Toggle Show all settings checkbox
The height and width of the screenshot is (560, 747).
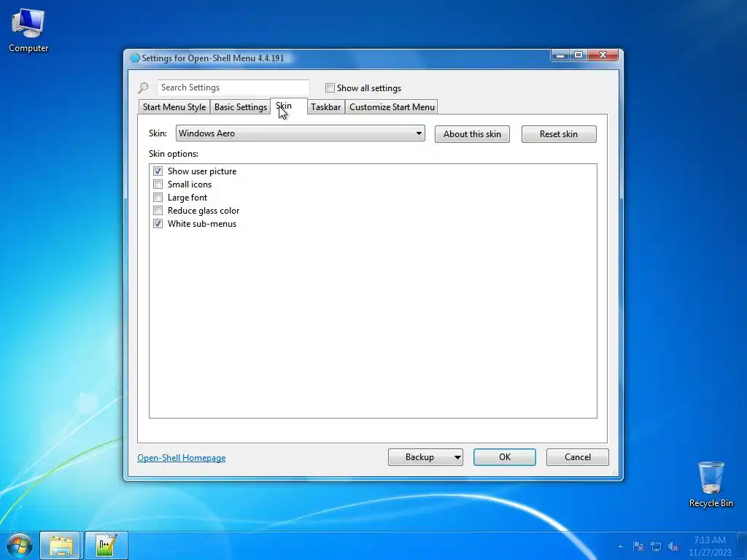330,87
